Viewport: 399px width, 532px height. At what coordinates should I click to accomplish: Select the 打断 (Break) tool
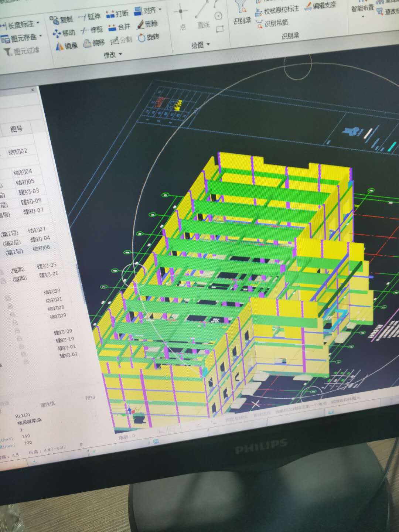117,14
